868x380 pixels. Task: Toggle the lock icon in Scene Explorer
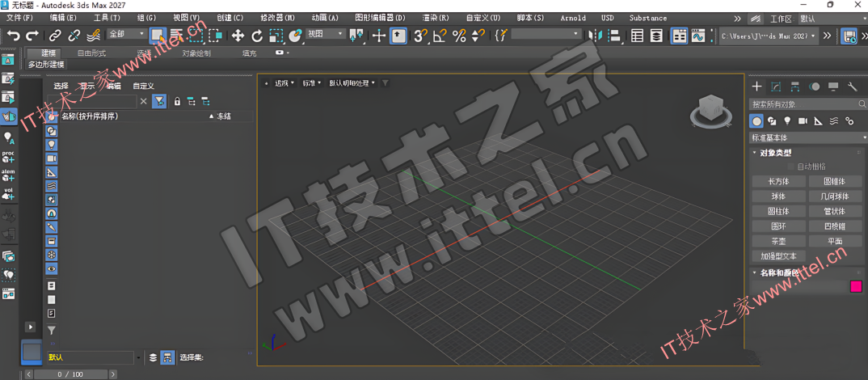click(x=177, y=101)
